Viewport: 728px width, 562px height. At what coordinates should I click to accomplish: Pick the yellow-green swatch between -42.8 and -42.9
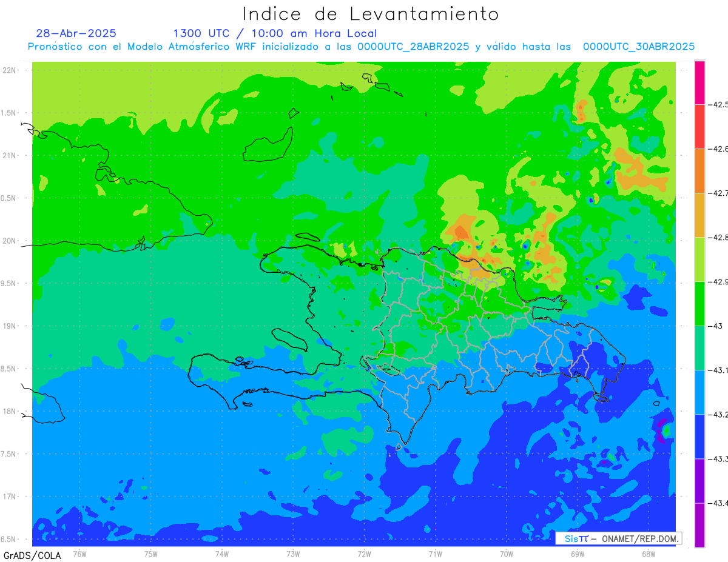[x=699, y=259]
